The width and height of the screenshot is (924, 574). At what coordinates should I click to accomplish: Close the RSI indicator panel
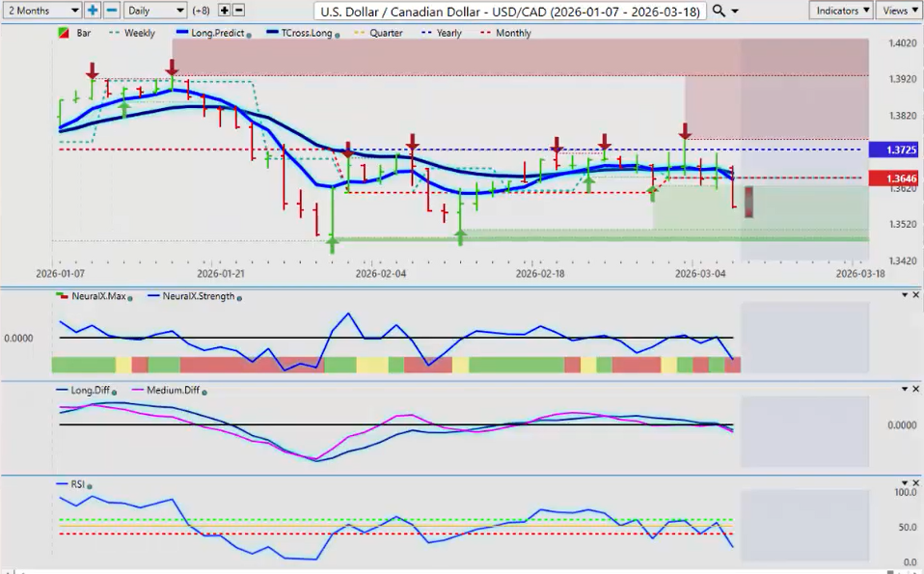[x=915, y=481]
